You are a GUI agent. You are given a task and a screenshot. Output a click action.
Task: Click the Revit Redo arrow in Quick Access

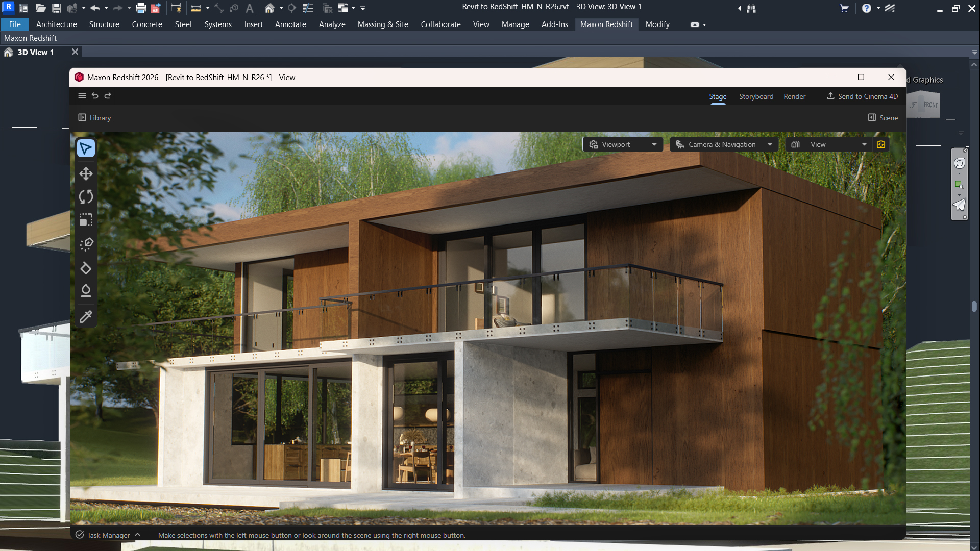pos(117,8)
